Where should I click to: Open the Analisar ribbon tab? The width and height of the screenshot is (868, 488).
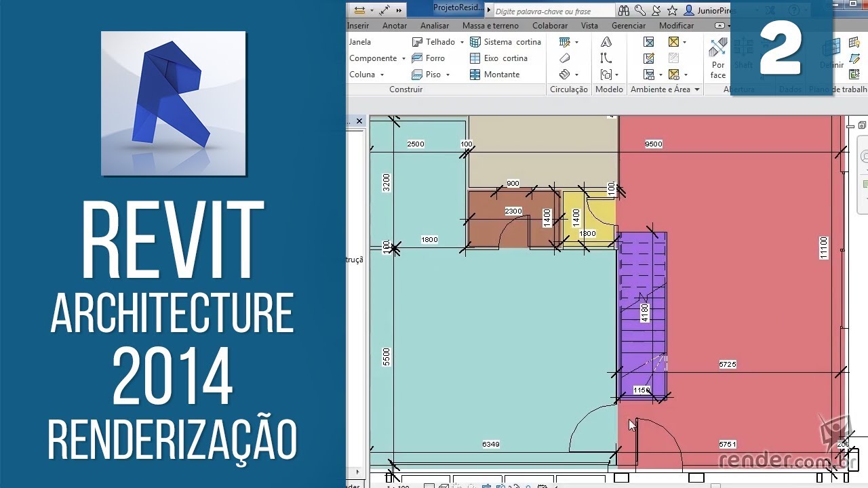click(x=435, y=26)
